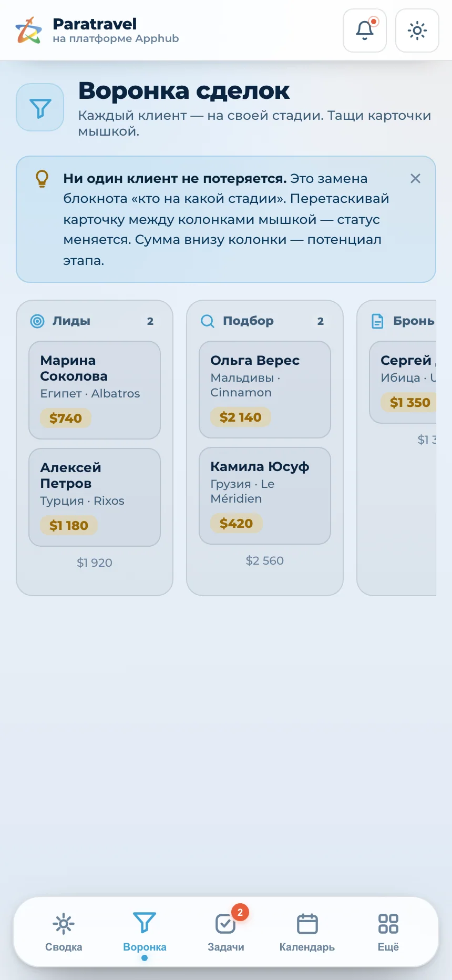This screenshot has width=452, height=980.
Task: Click the Бронь column document icon
Action: click(x=377, y=321)
